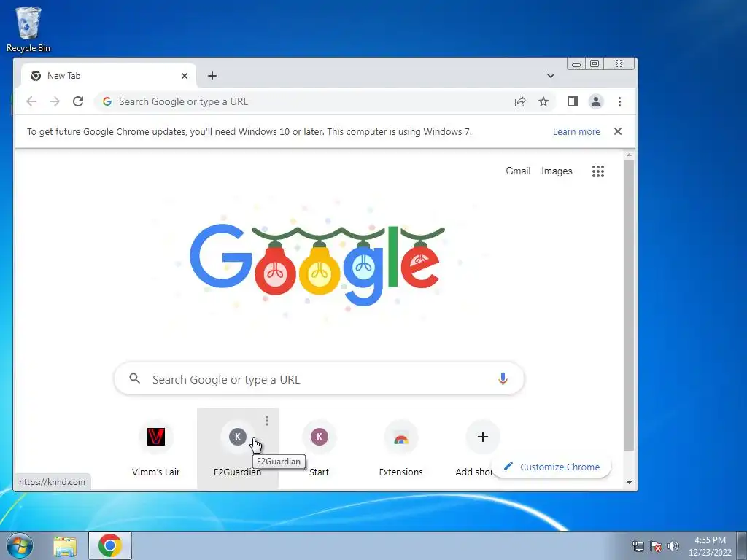
Task: Open the Windows Start menu
Action: (x=18, y=545)
